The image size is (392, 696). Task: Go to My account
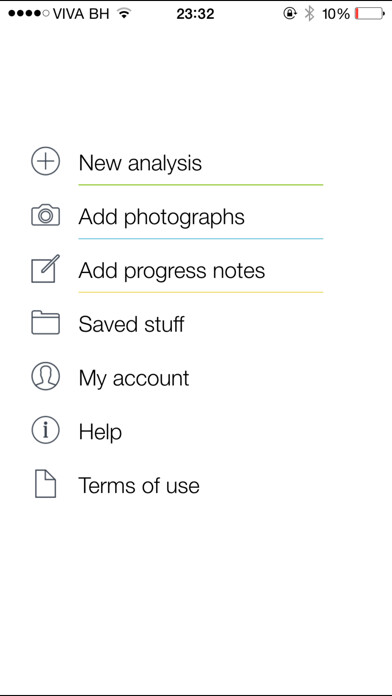(134, 379)
